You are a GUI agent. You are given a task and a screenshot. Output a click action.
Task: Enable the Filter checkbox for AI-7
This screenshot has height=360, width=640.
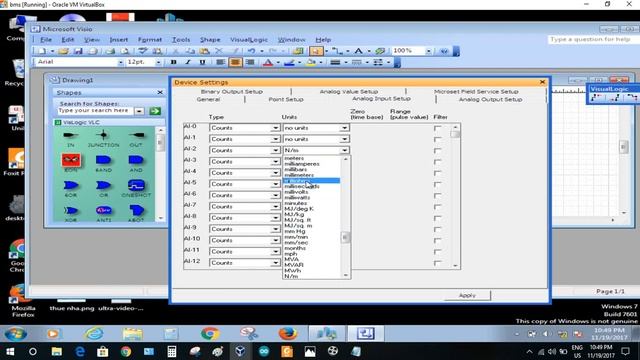pyautogui.click(x=437, y=207)
